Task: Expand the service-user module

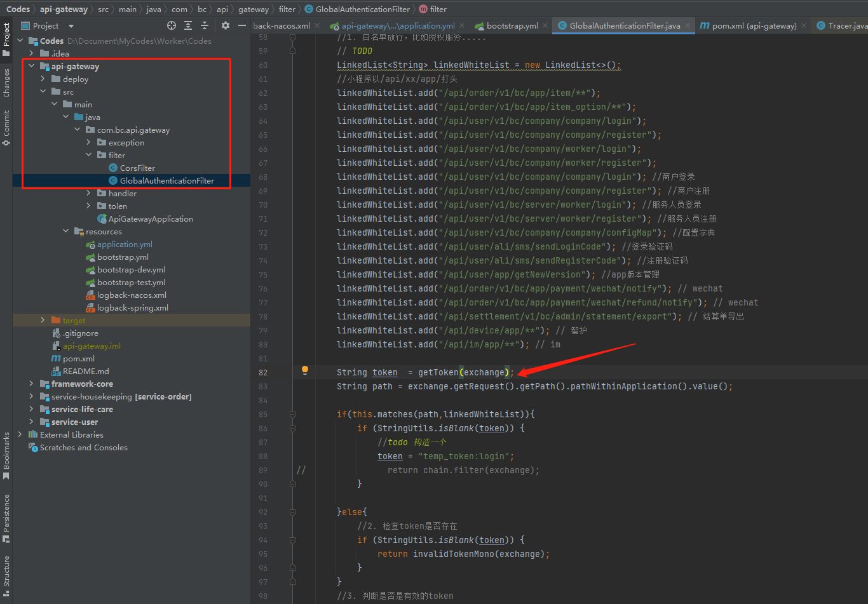Action: [32, 422]
